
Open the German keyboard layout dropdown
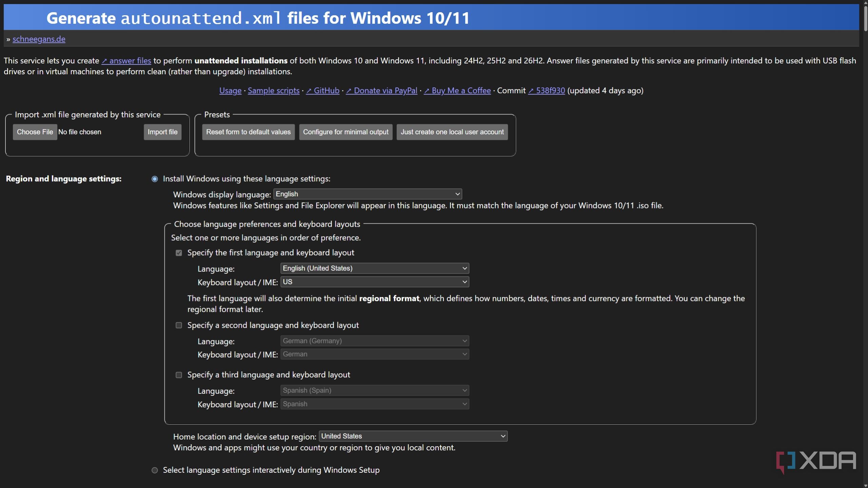coord(375,354)
